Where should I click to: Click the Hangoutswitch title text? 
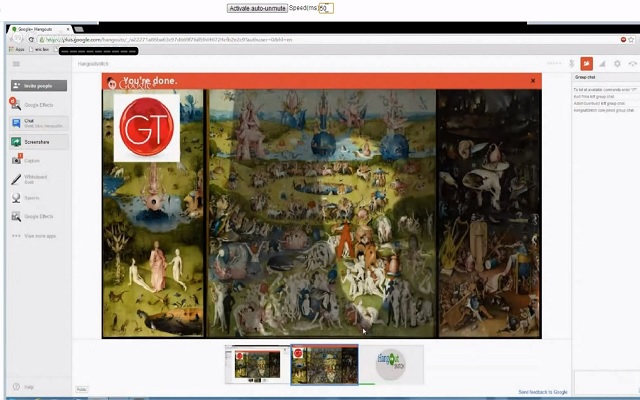point(93,64)
